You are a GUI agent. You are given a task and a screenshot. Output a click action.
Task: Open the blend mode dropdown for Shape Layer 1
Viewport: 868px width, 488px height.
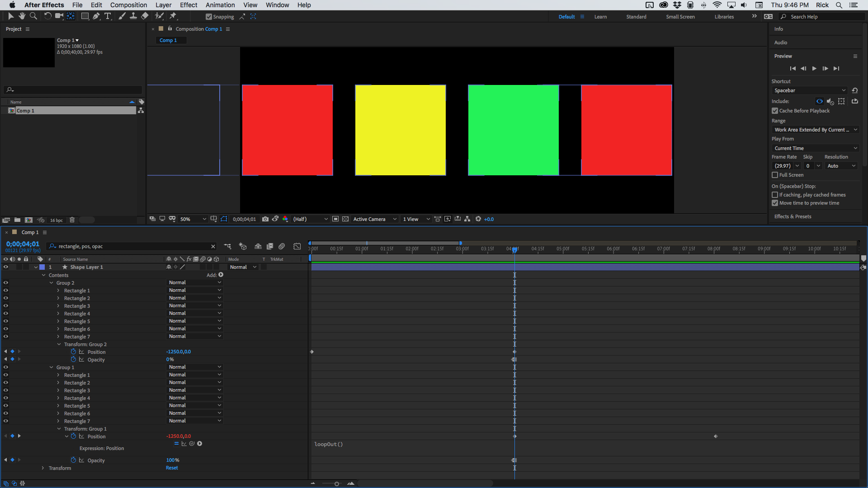click(243, 267)
